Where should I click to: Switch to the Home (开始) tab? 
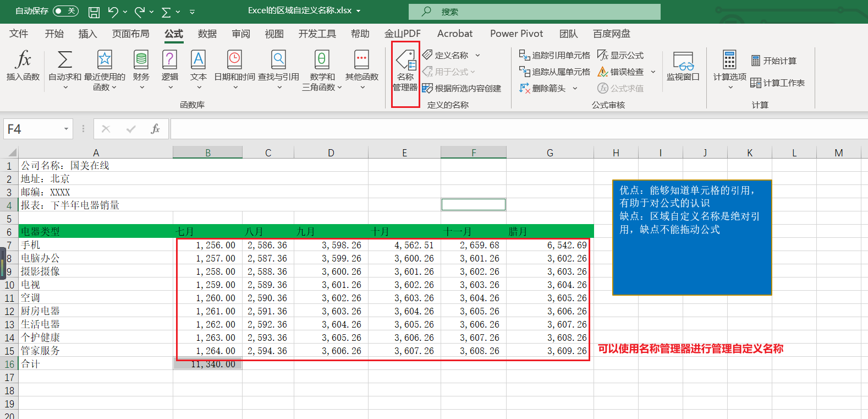pyautogui.click(x=54, y=34)
